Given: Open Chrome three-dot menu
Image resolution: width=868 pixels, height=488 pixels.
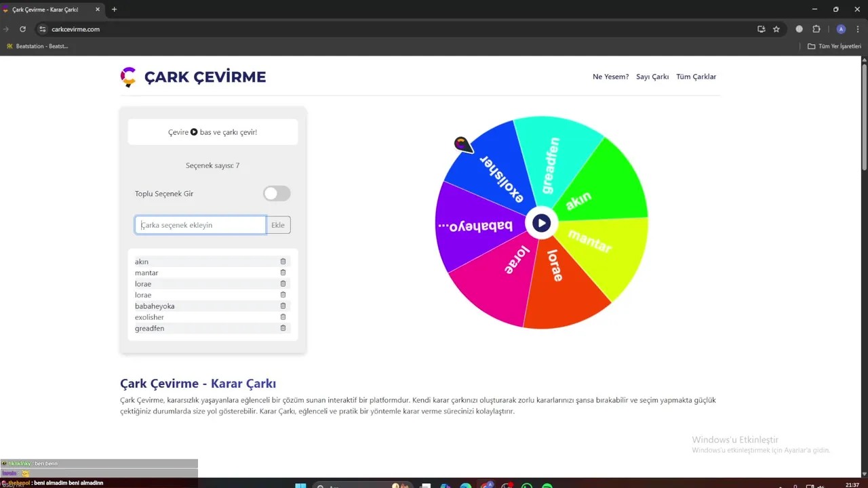Looking at the screenshot, I should click(x=858, y=29).
